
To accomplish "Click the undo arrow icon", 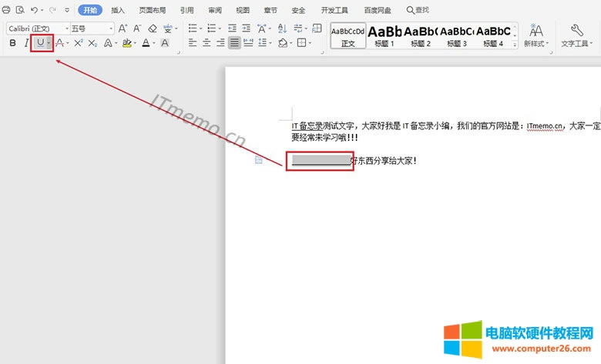I will pyautogui.click(x=34, y=10).
